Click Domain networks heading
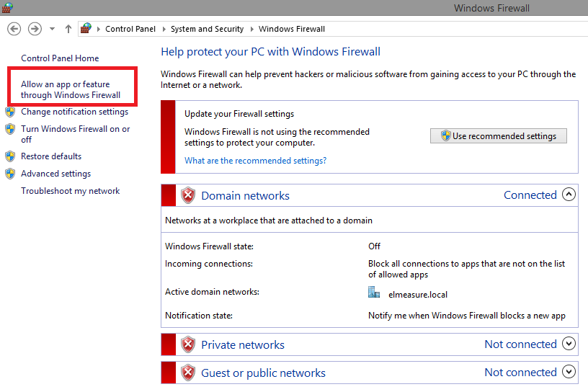The image size is (588, 392). click(x=245, y=195)
